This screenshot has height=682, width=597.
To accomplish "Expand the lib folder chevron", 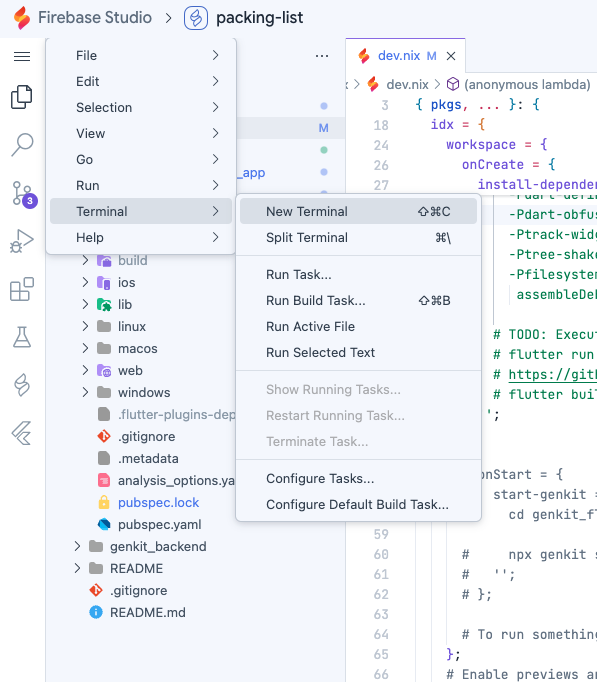I will click(85, 304).
